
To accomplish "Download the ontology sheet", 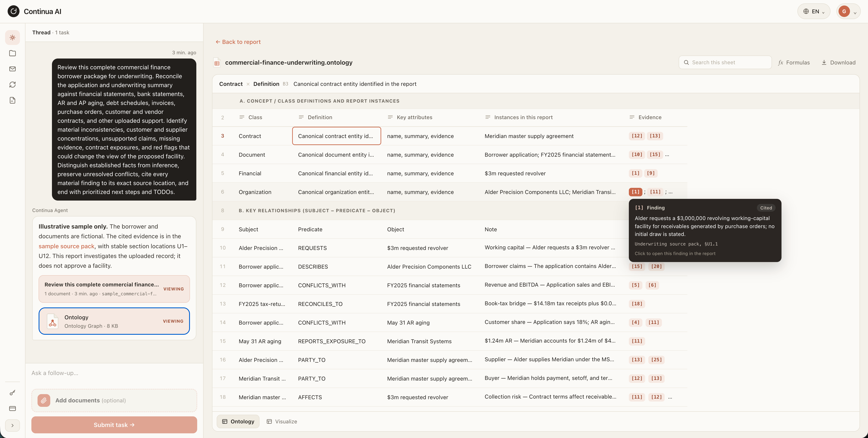I will (838, 62).
